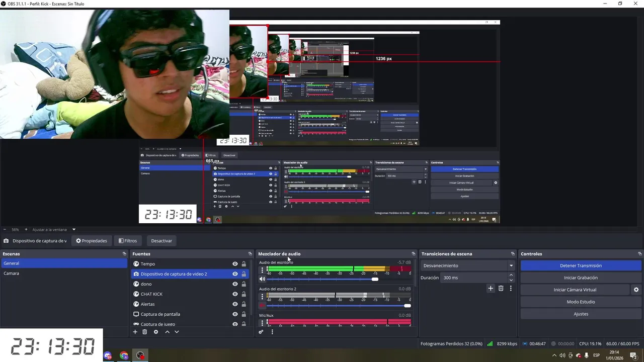Pop out the Escenas dock
The width and height of the screenshot is (644, 362).
(124, 254)
